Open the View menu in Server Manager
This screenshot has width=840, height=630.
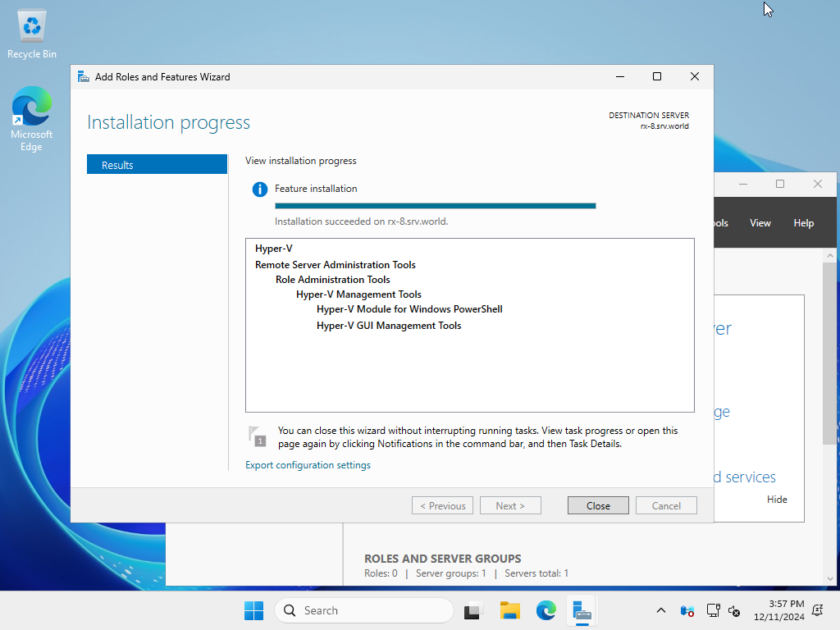tap(760, 223)
